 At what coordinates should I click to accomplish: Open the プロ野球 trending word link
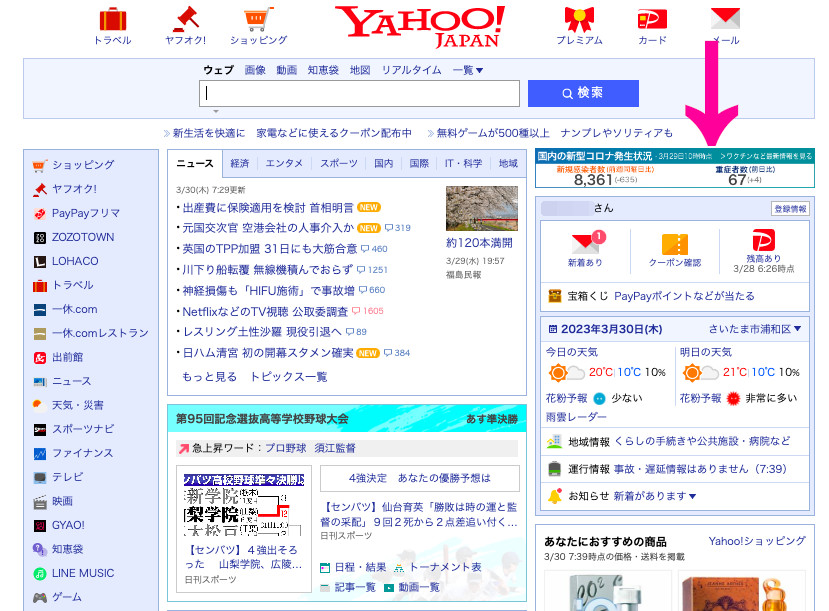(285, 448)
